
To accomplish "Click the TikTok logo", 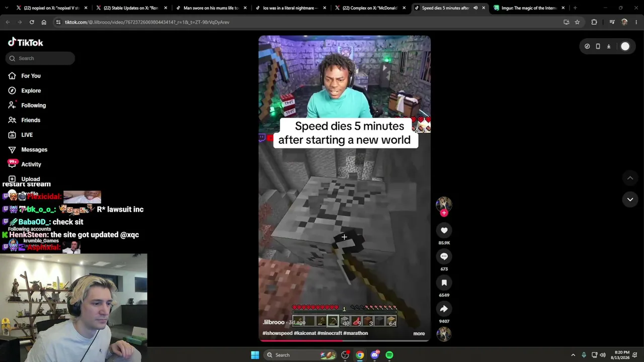I will pyautogui.click(x=26, y=42).
